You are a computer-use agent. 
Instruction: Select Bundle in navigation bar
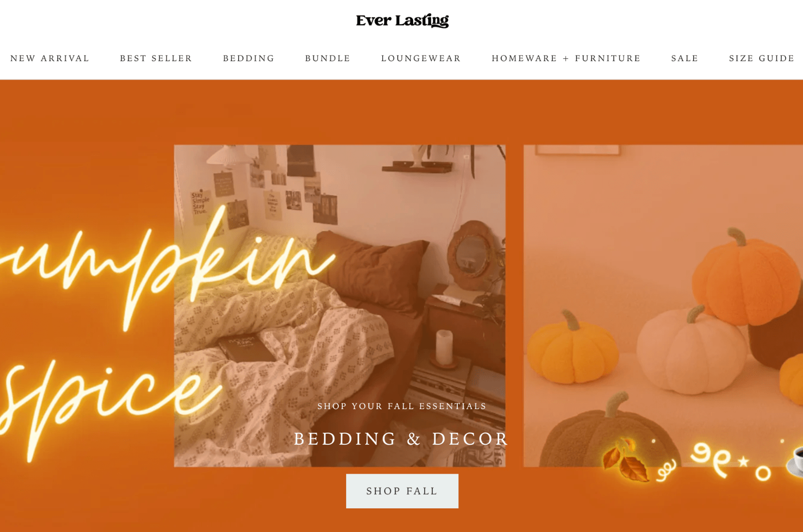327,58
